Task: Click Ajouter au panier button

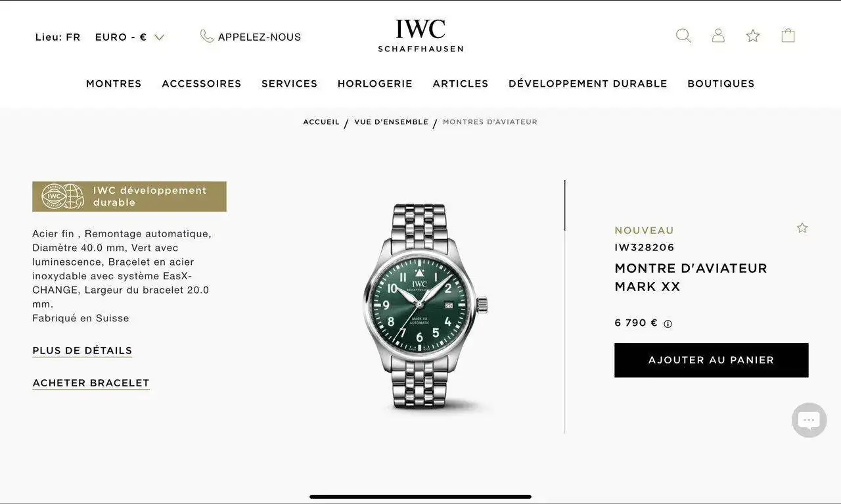Action: coord(711,360)
